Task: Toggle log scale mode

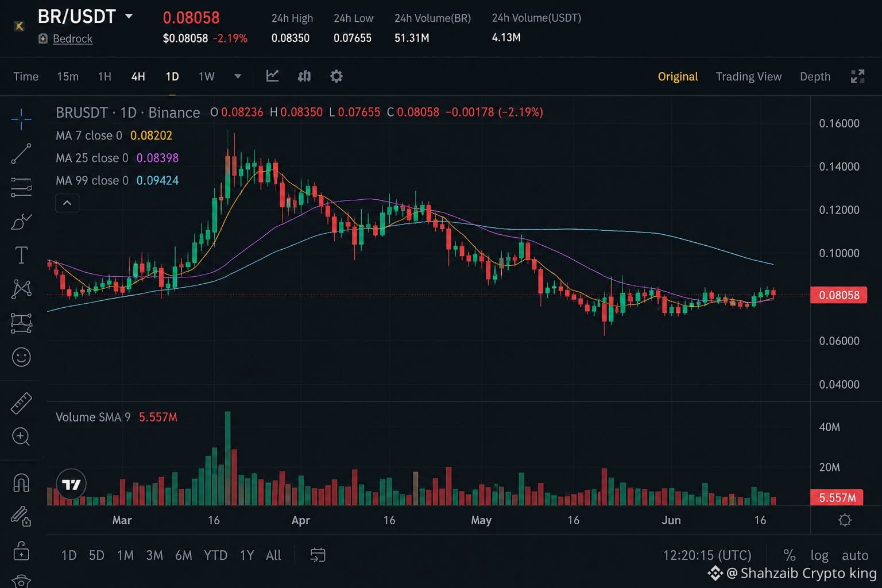Action: 819,555
